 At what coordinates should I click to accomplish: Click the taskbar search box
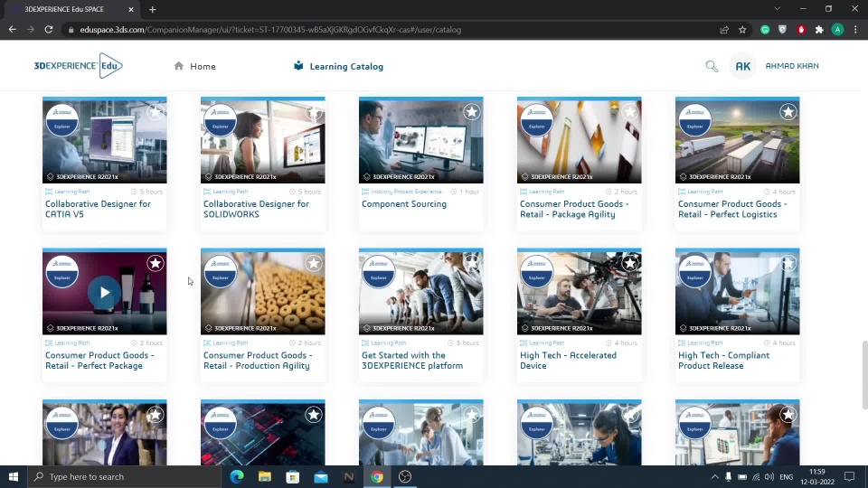pyautogui.click(x=125, y=476)
